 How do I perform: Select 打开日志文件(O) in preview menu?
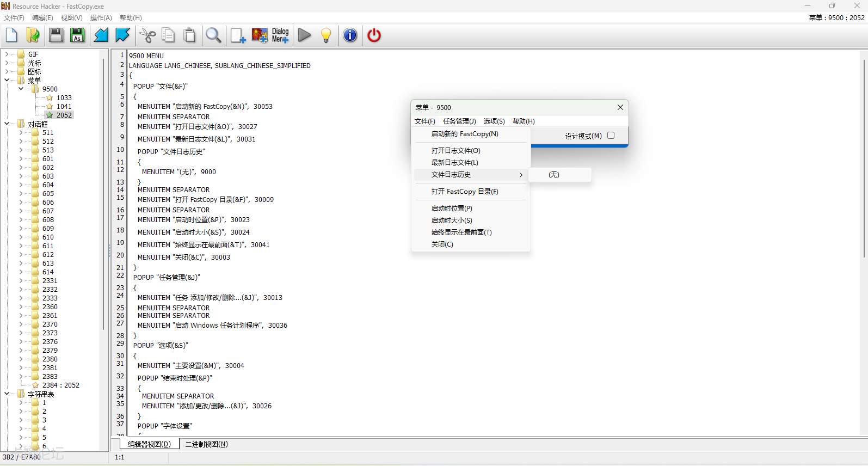pos(455,151)
